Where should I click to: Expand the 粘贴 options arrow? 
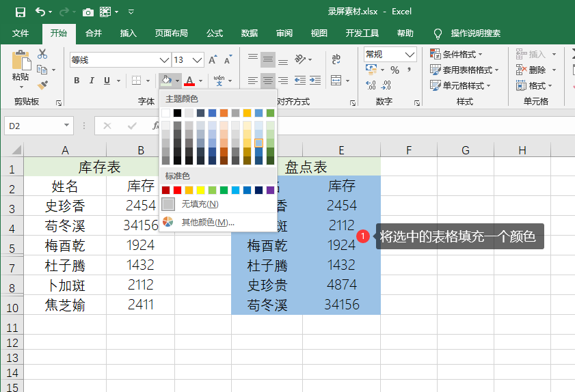pos(21,87)
